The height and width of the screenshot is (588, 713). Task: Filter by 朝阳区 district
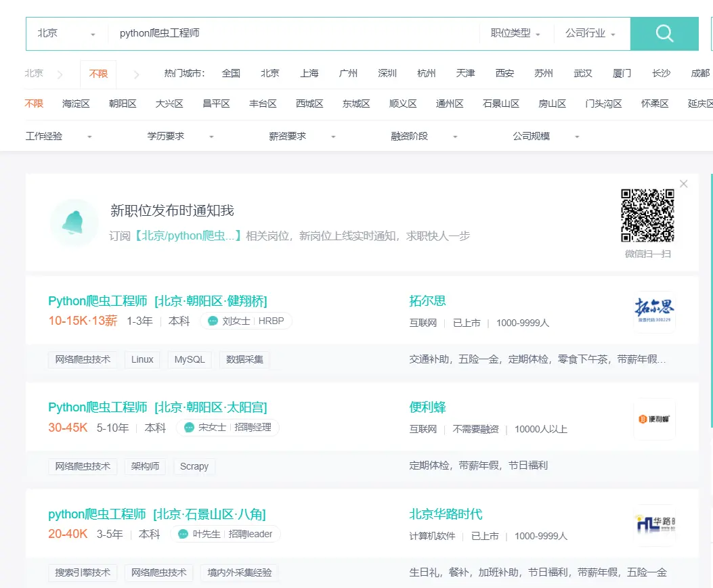[123, 104]
